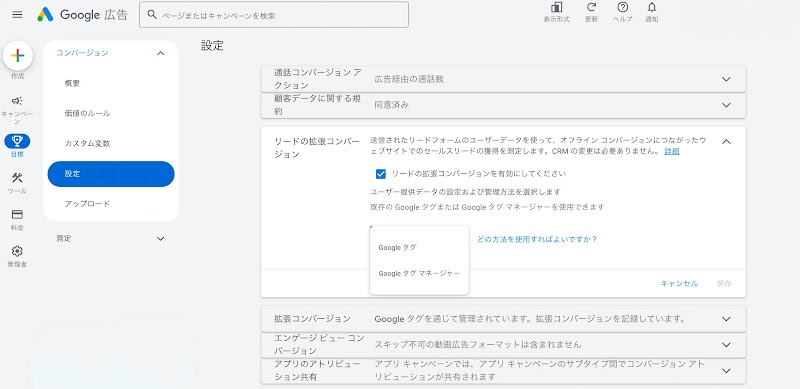Image resolution: width=800 pixels, height=389 pixels.
Task: Open the キャンペーン megaphone icon
Action: pyautogui.click(x=17, y=101)
